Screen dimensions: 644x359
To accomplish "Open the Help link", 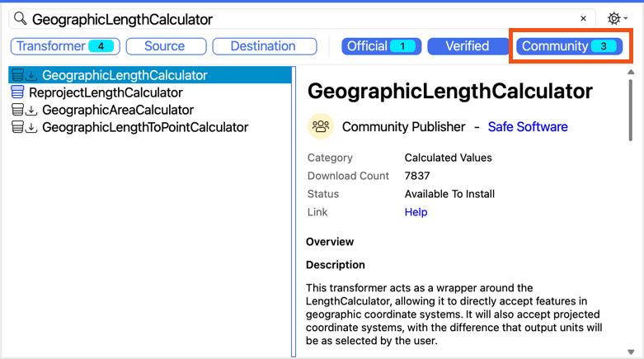I will (x=416, y=212).
